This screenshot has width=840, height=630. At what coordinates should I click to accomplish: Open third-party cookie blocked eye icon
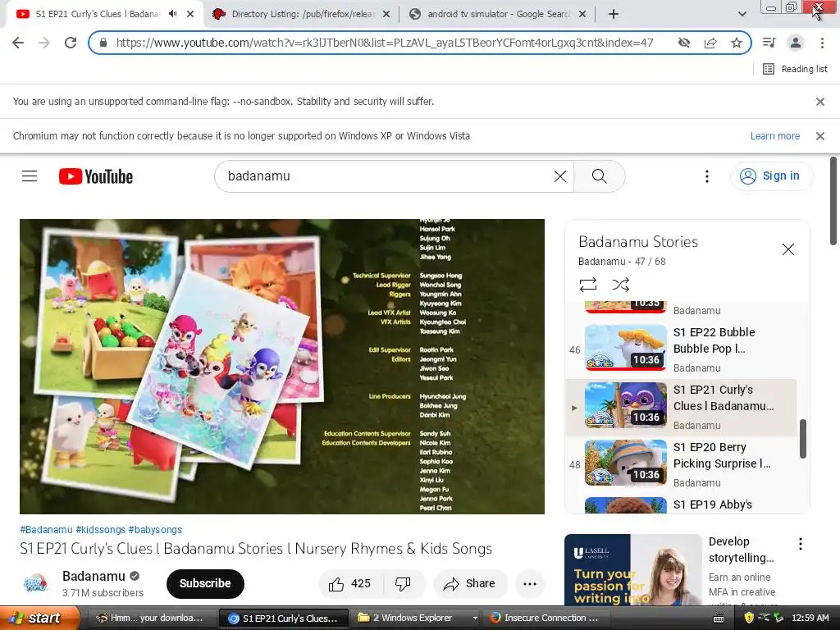coord(683,43)
